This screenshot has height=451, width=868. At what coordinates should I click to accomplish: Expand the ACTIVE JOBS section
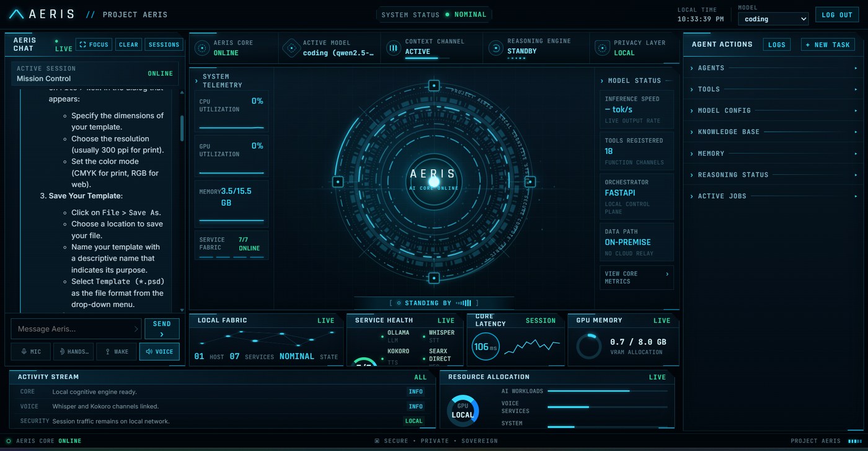774,196
